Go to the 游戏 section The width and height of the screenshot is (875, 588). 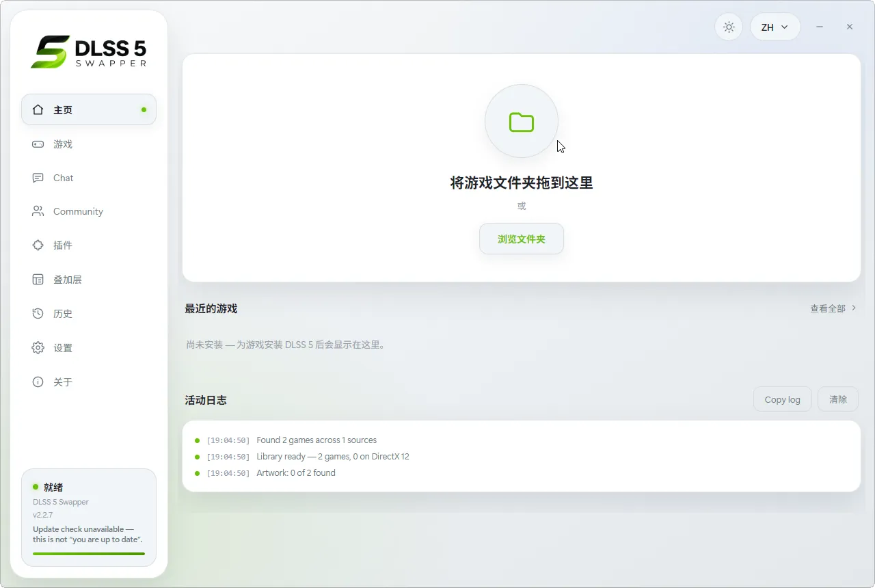[89, 144]
